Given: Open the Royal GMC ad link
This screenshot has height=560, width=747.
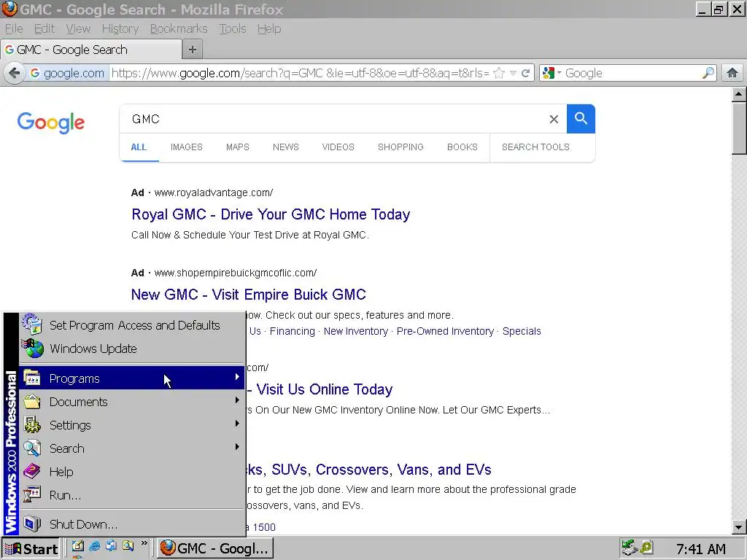Looking at the screenshot, I should 271,214.
